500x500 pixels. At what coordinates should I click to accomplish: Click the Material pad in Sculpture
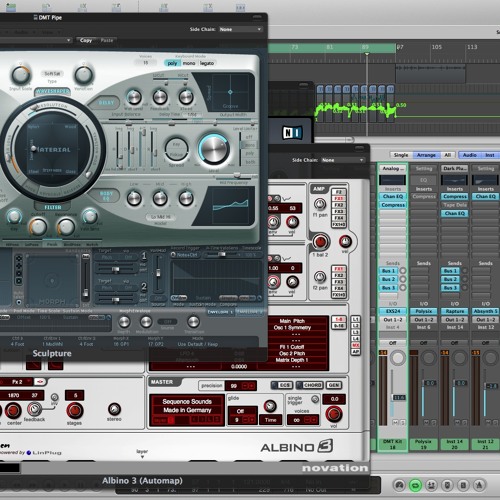pyautogui.click(x=53, y=149)
